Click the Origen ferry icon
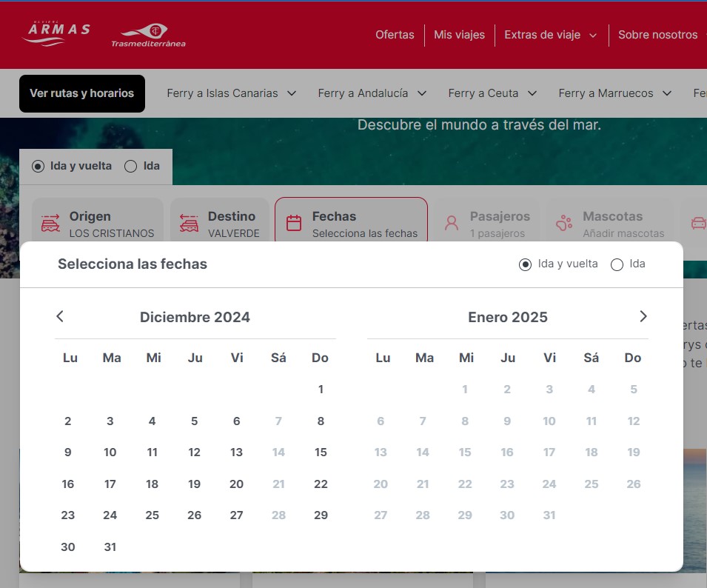The width and height of the screenshot is (707, 588). (50, 224)
